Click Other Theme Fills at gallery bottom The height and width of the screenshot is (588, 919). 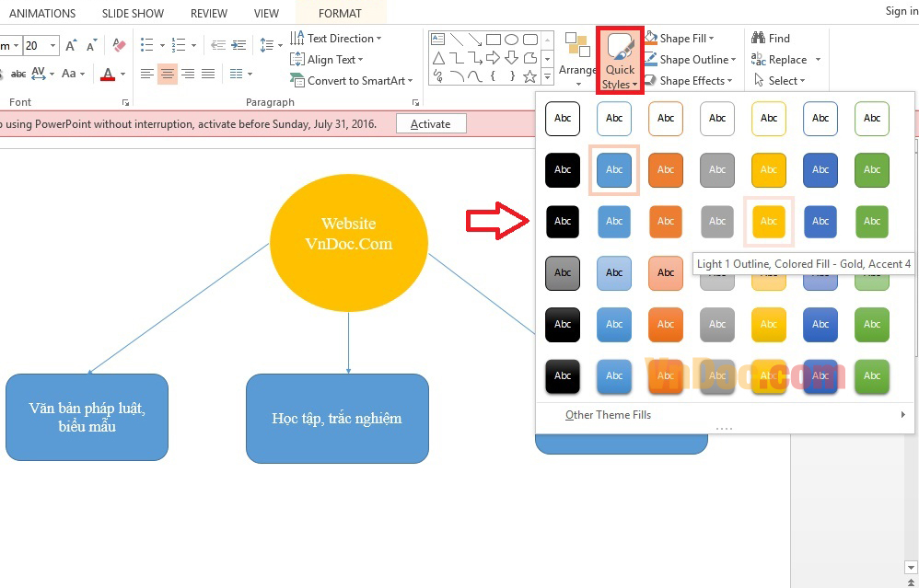608,415
